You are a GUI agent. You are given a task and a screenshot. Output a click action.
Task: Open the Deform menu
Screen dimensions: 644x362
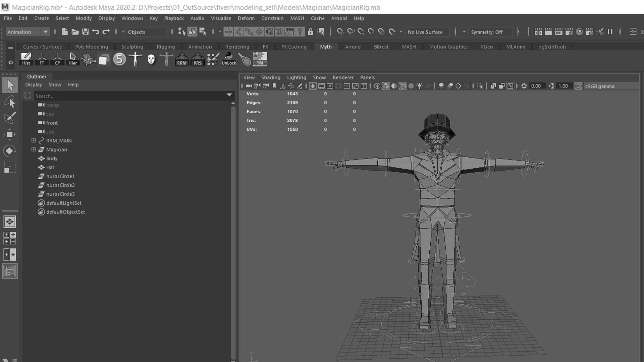(x=246, y=18)
